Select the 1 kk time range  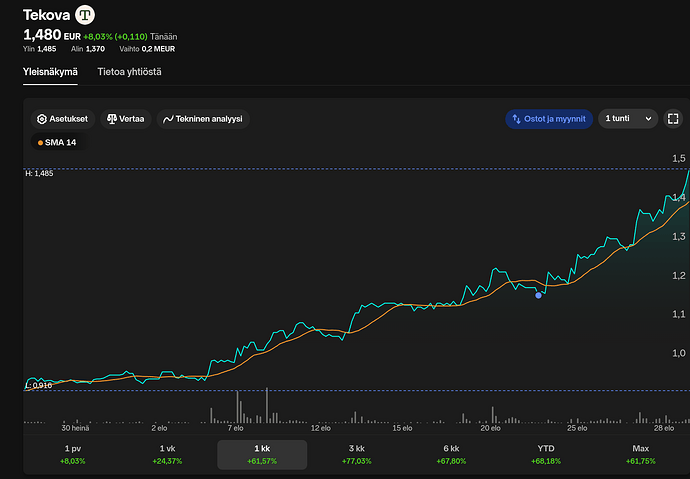pos(262,455)
